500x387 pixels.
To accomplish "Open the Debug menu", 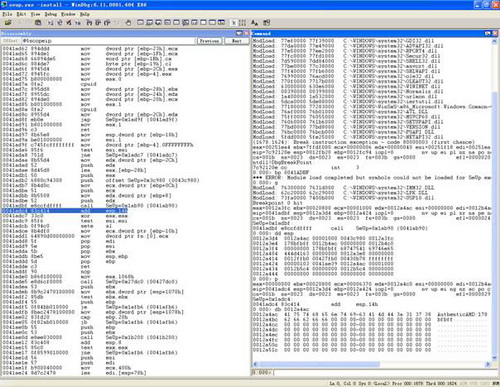I will (51, 14).
